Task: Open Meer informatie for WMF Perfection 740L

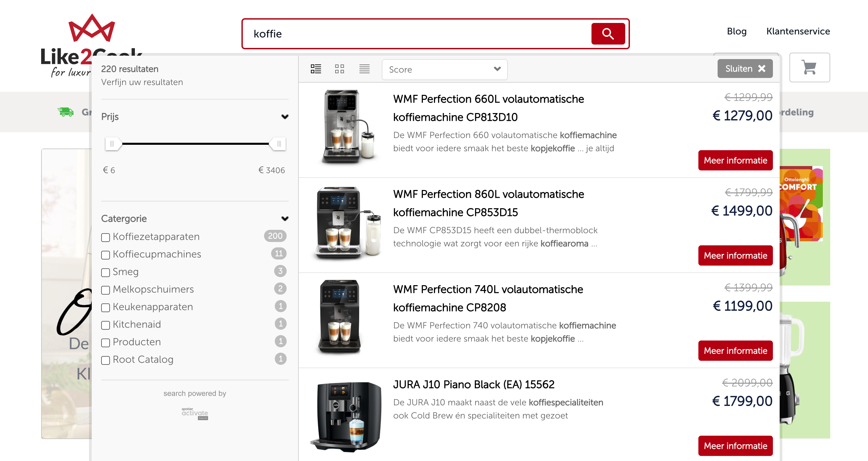Action: 735,351
